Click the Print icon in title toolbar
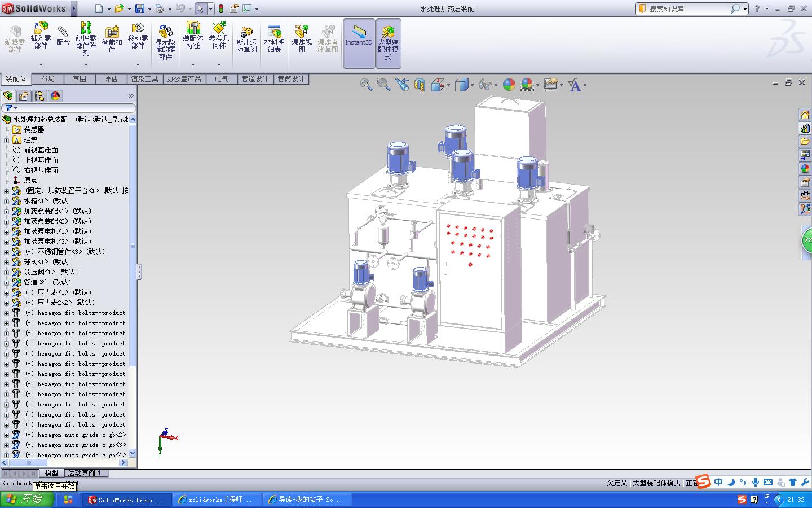This screenshot has width=812, height=508. (x=160, y=8)
